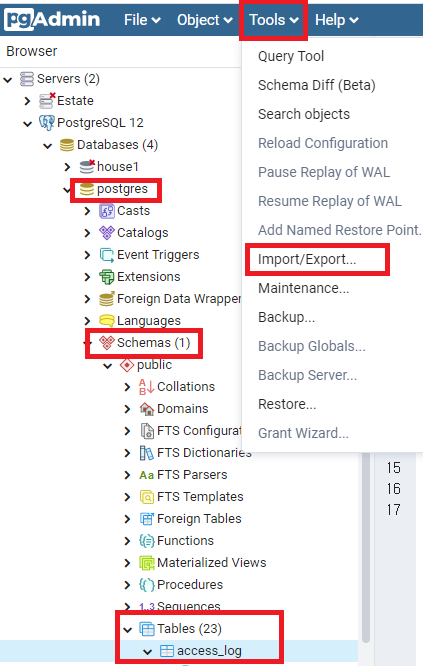
Task: Click the Extensions icon
Action: tap(107, 277)
